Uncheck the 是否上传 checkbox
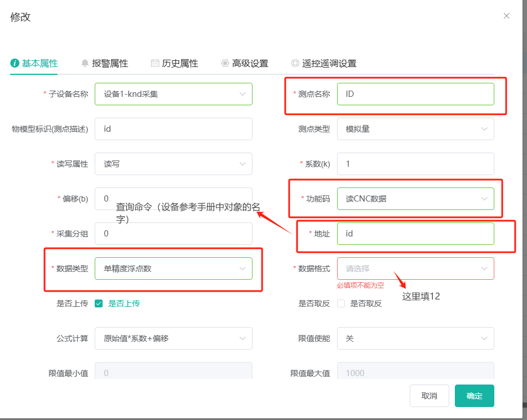Viewport: 527px width, 420px height. point(99,303)
